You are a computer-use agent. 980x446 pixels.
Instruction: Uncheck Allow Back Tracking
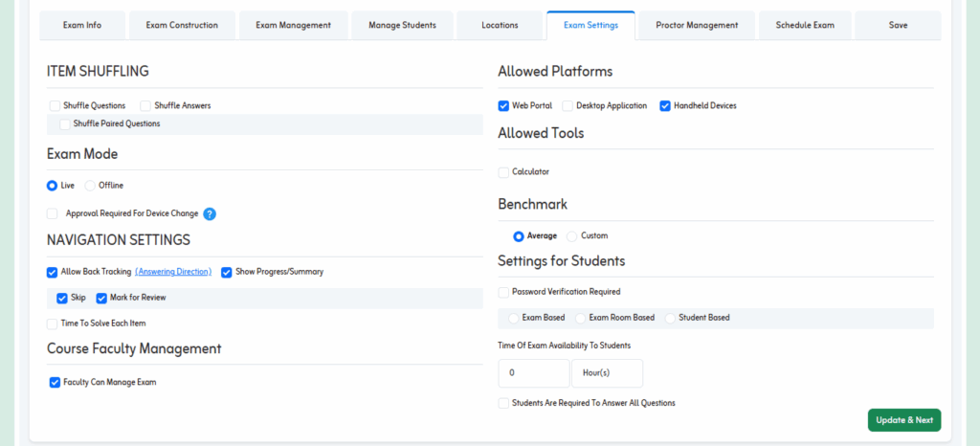tap(53, 272)
